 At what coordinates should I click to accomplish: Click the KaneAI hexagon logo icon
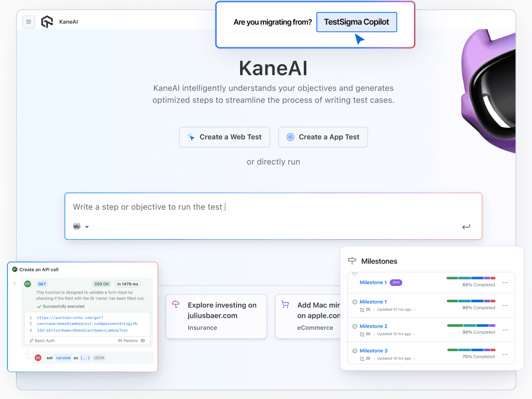tap(47, 21)
